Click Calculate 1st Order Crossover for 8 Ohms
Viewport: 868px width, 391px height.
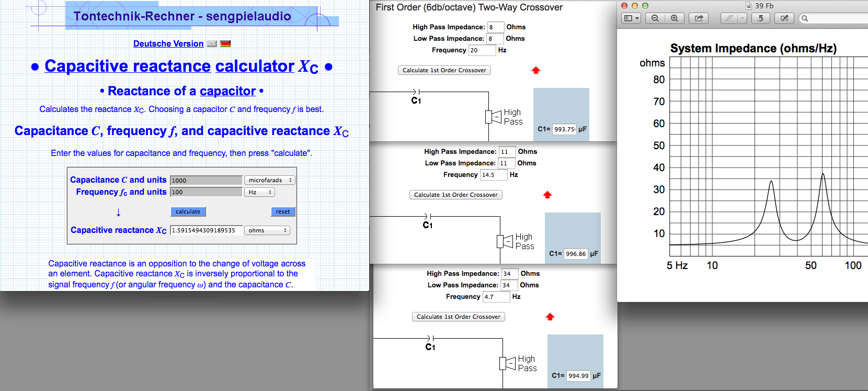tap(444, 70)
